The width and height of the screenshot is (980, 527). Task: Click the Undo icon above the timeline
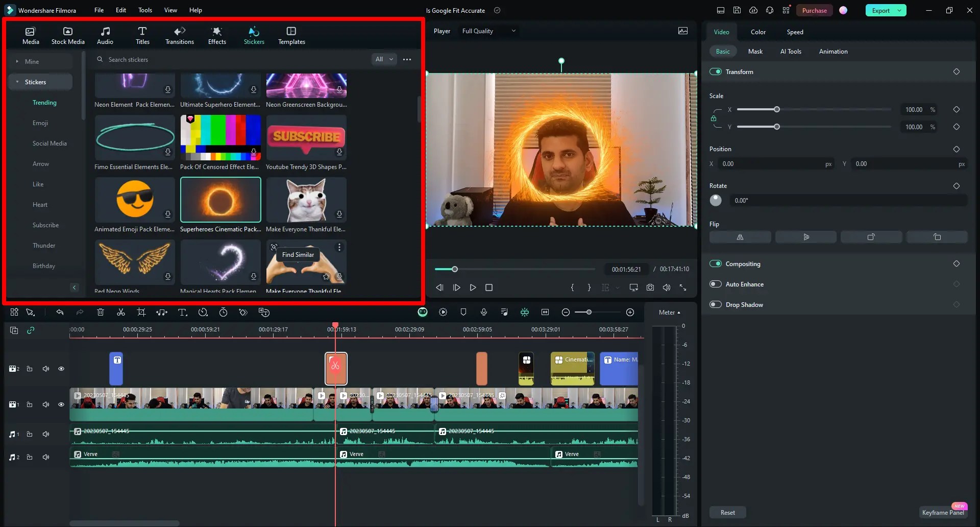(60, 312)
